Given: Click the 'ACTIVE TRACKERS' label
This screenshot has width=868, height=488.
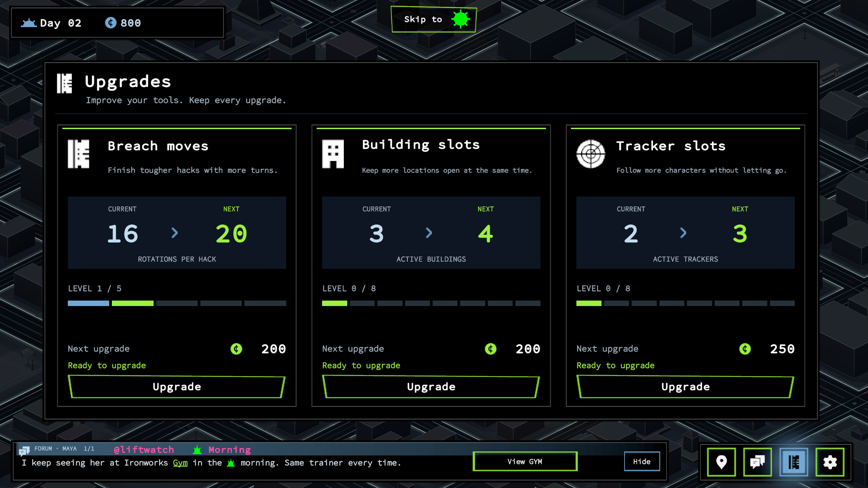Looking at the screenshot, I should 685,259.
